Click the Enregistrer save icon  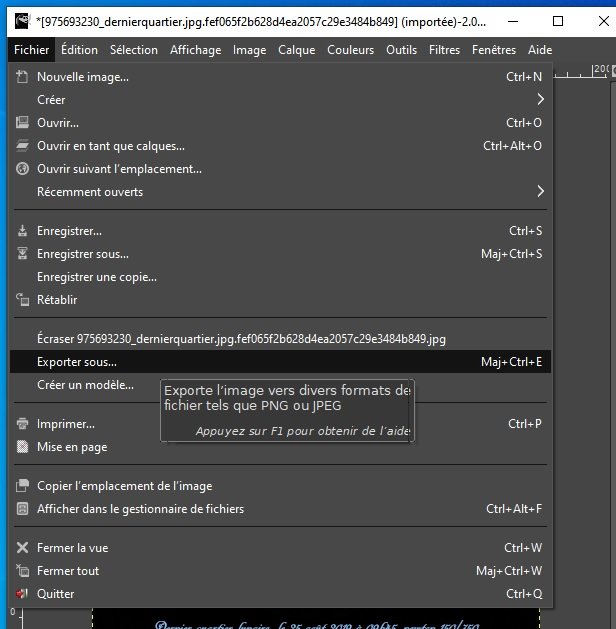tap(22, 231)
